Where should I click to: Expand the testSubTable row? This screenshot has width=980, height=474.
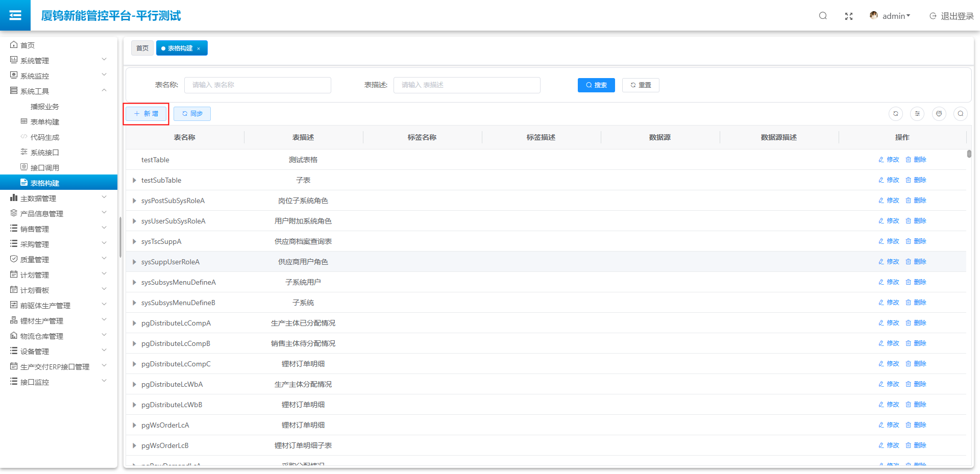click(134, 180)
